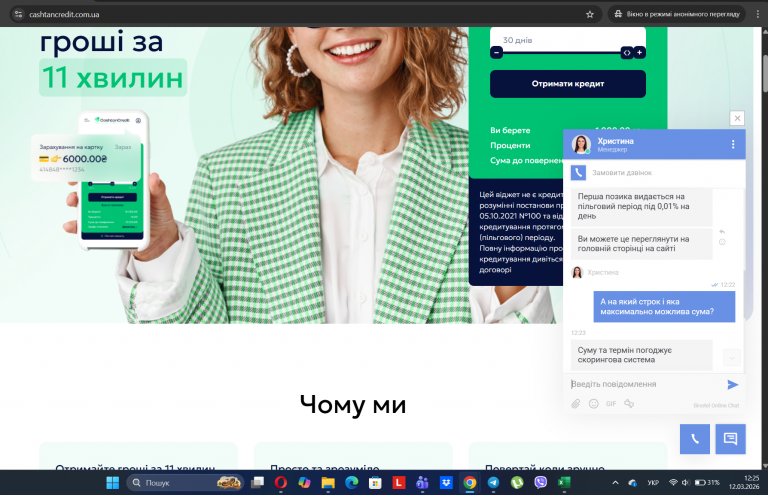Bookmark the page with star icon
The height and width of the screenshot is (495, 768).
coord(590,14)
